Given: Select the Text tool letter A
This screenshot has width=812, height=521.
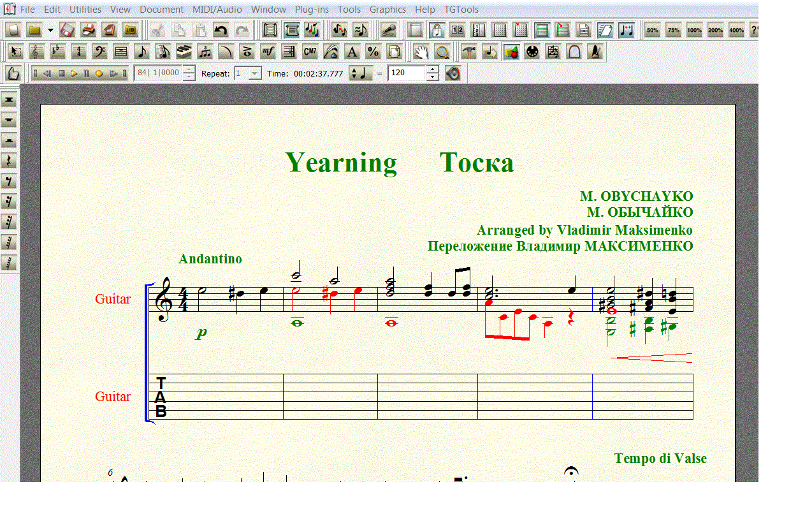Looking at the screenshot, I should tap(352, 52).
